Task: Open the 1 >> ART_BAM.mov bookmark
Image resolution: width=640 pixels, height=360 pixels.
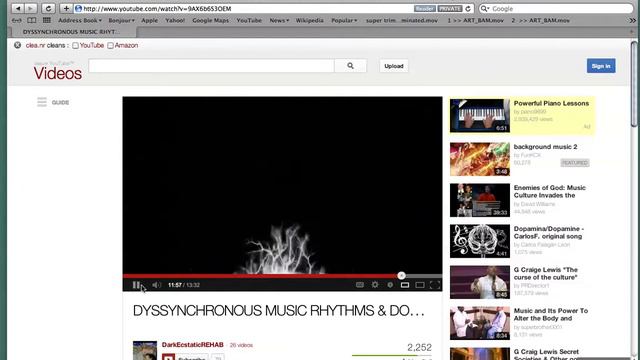Action: point(476,20)
